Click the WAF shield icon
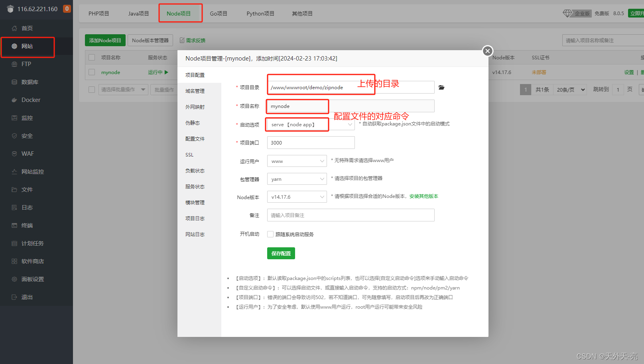Viewport: 644px width, 364px height. coord(14,154)
